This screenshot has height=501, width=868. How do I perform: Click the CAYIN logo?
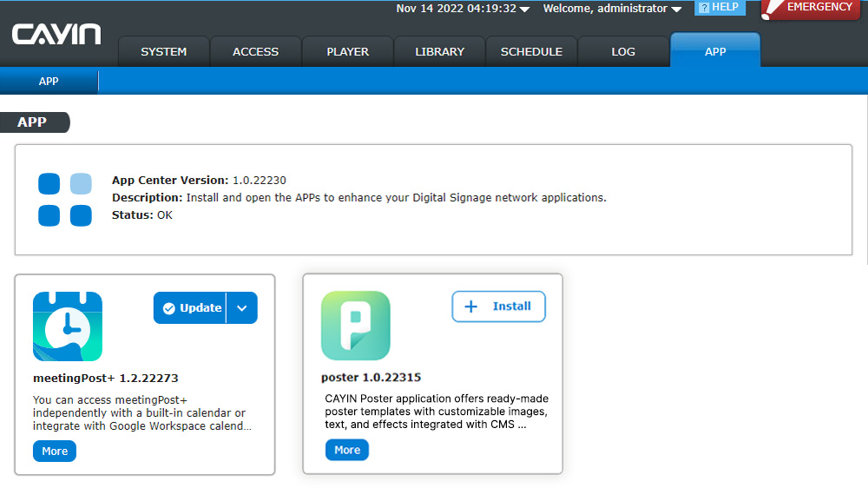pyautogui.click(x=56, y=35)
